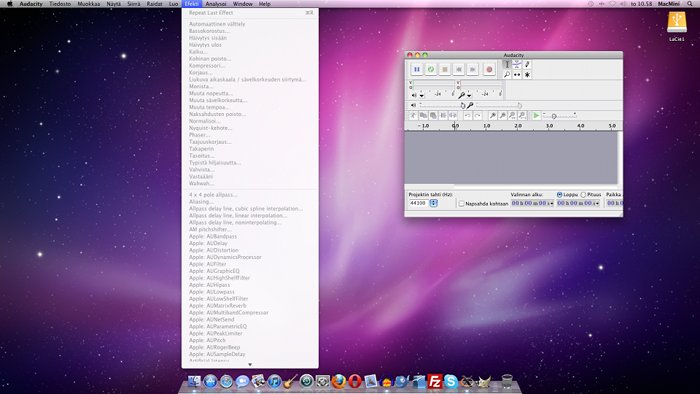
Task: Show more effects with menu bottom arrow
Action: click(x=250, y=365)
